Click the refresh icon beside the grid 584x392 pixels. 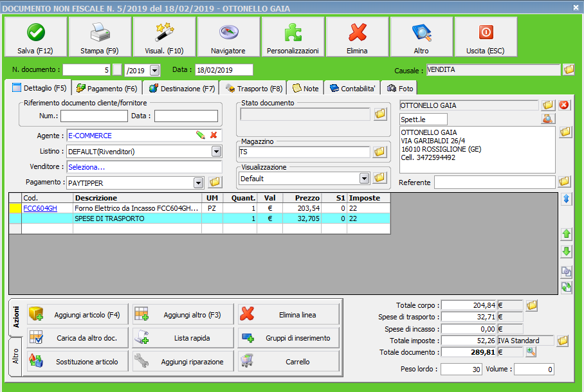pyautogui.click(x=566, y=287)
